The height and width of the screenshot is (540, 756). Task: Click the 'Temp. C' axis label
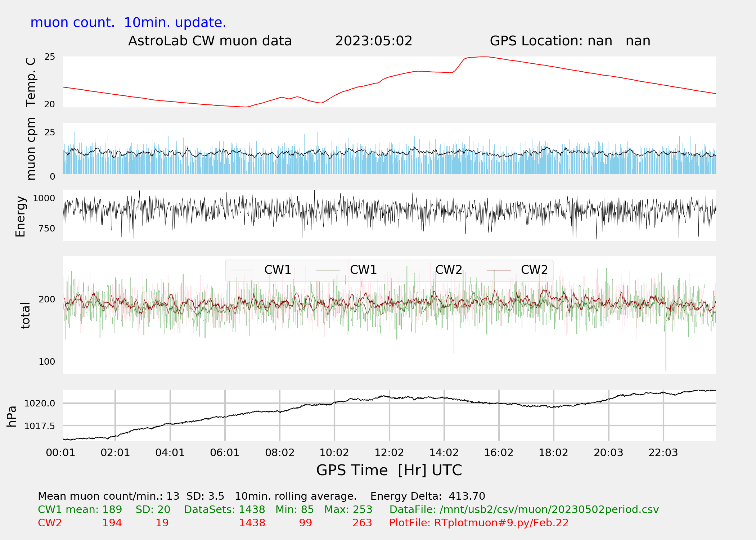pos(31,82)
